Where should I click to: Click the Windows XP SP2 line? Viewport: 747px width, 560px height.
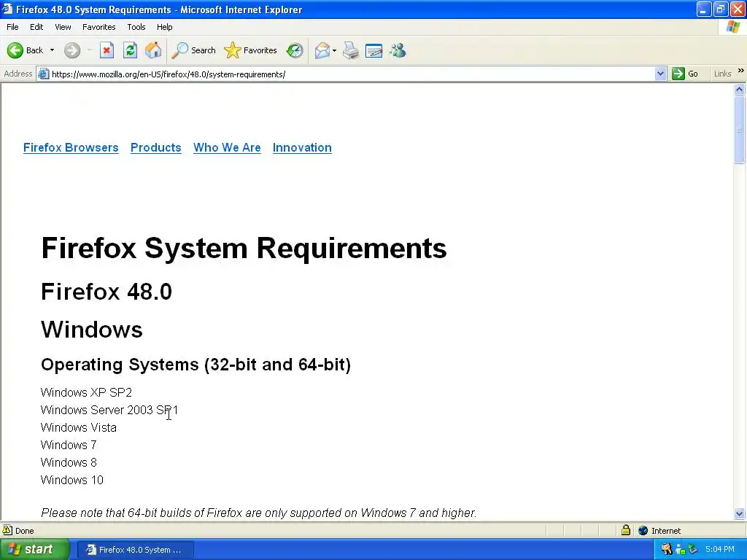pyautogui.click(x=86, y=392)
